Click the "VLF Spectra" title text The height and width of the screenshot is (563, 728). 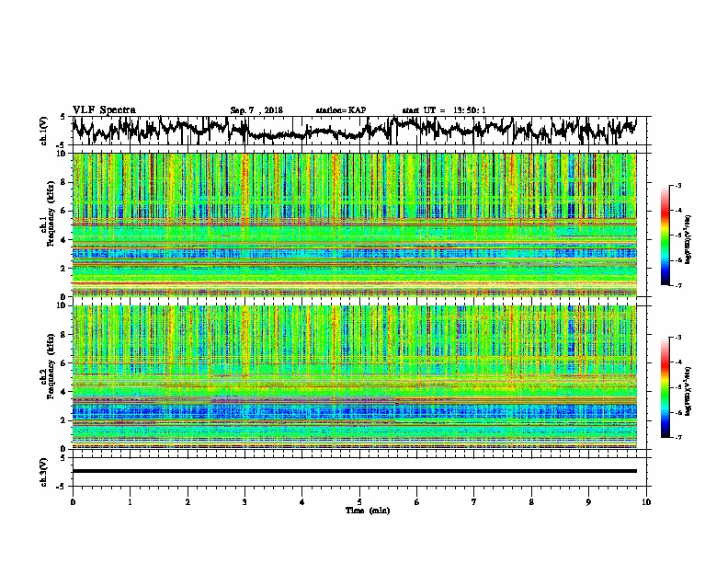tap(104, 110)
